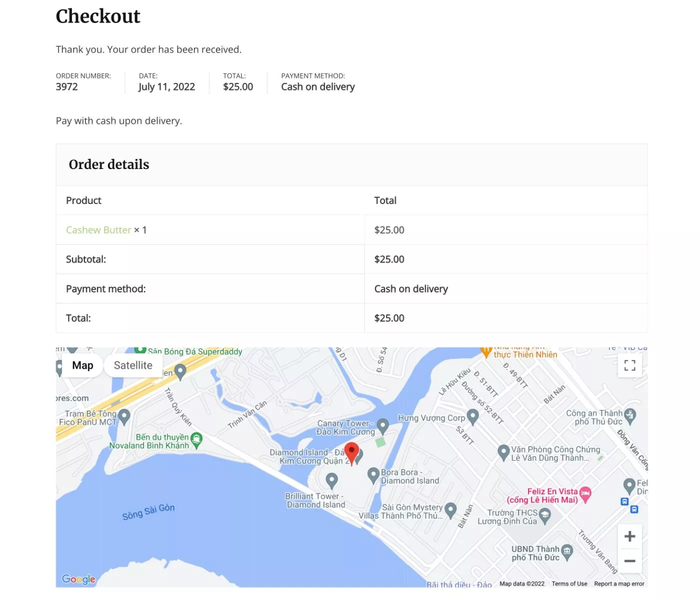Select the Canary Tower map pin

383,426
